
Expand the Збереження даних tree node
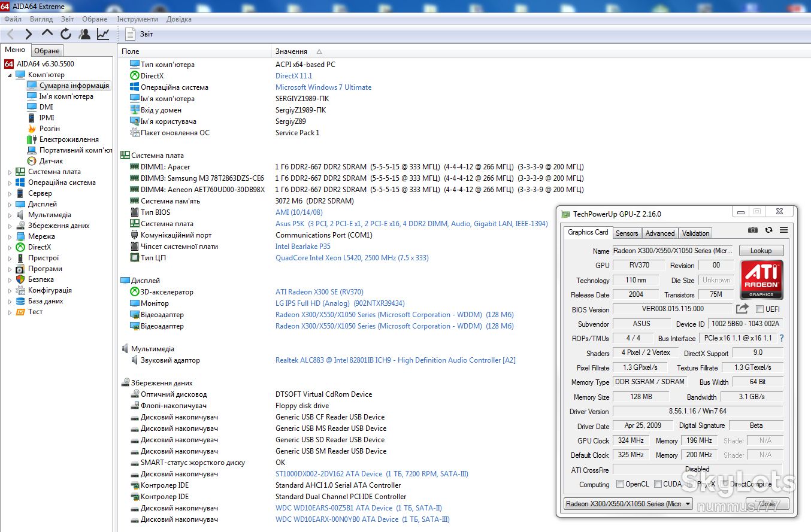click(10, 226)
